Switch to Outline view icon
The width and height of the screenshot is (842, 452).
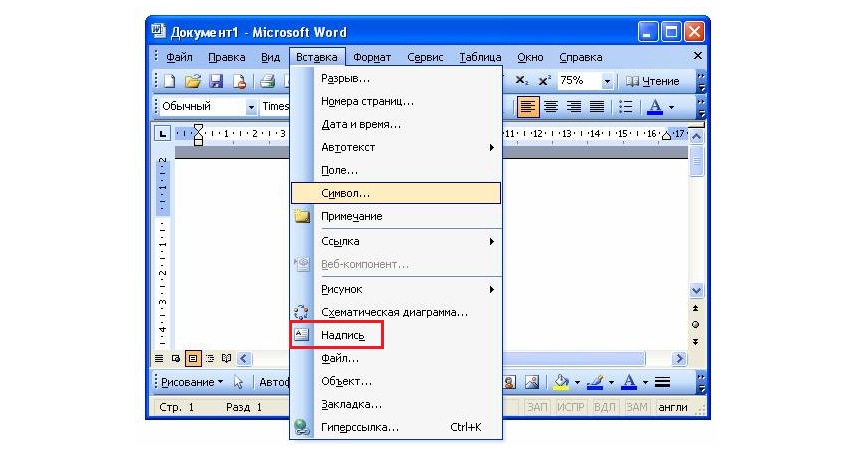(210, 359)
